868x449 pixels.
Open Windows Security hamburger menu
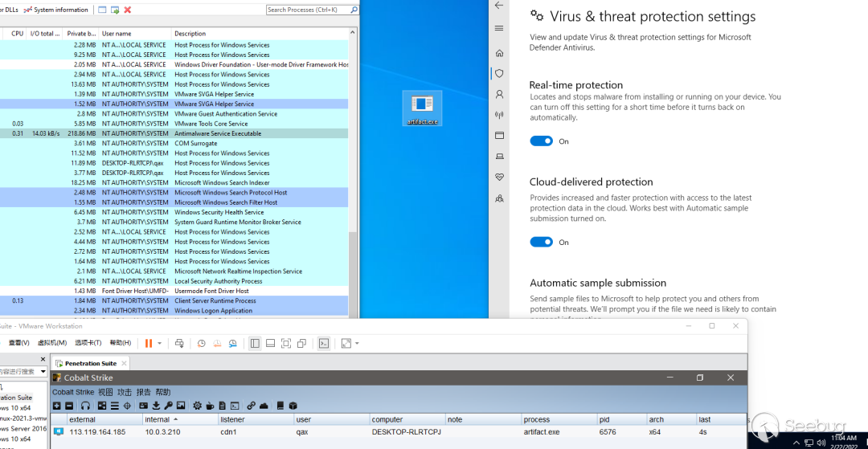(x=499, y=28)
